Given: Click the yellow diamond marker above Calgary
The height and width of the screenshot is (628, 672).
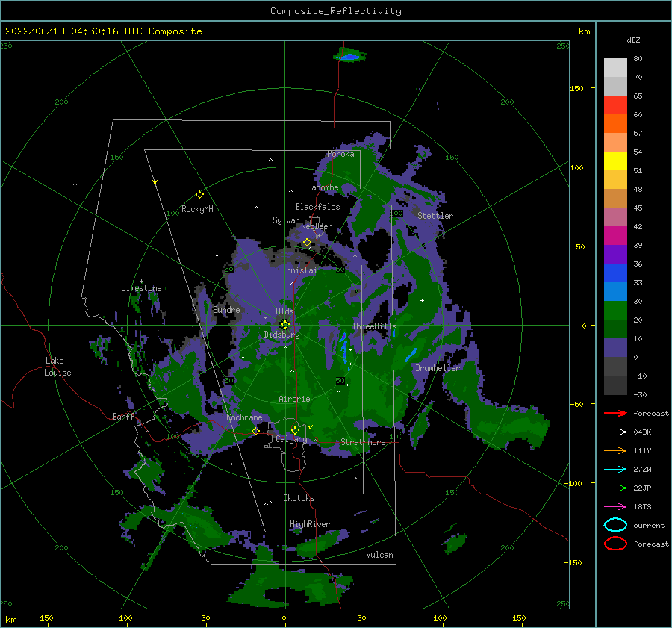Looking at the screenshot, I should pyautogui.click(x=295, y=430).
